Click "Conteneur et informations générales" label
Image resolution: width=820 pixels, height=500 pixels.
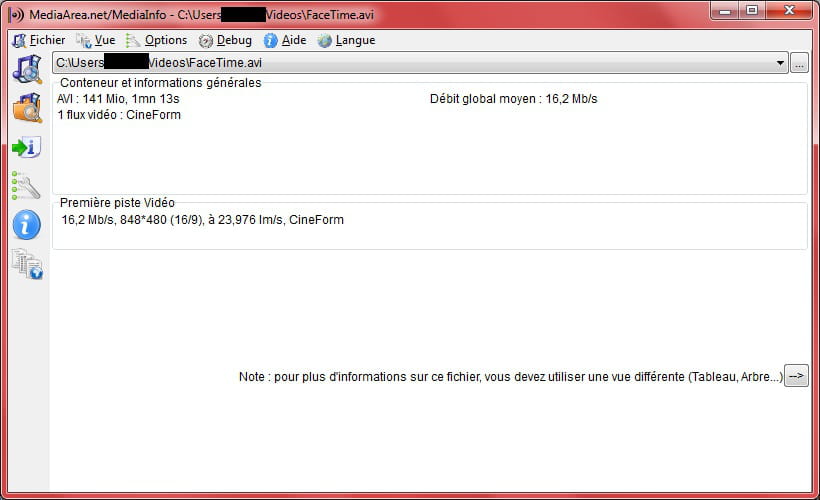(161, 83)
